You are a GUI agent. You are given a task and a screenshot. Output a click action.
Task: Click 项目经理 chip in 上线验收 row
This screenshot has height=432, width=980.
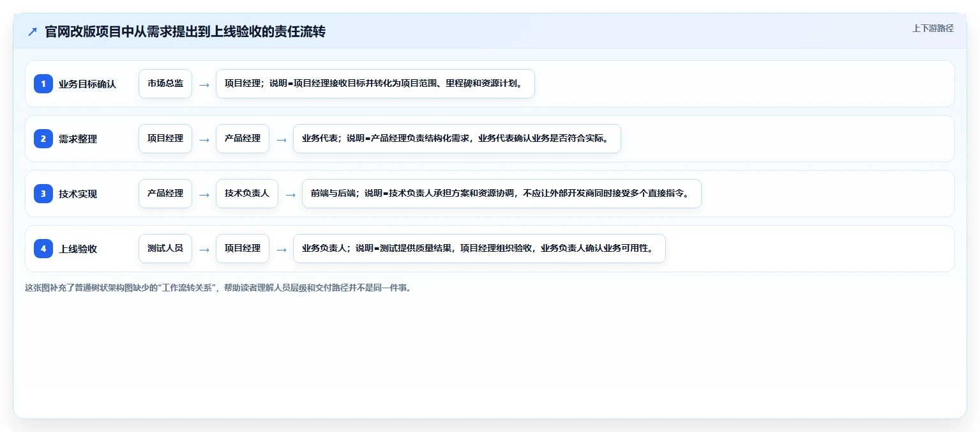[x=243, y=249]
